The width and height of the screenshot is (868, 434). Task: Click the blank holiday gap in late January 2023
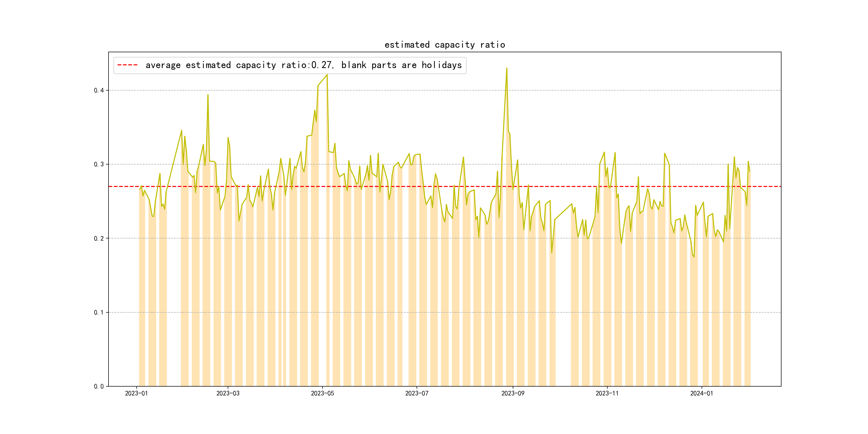pos(174,303)
